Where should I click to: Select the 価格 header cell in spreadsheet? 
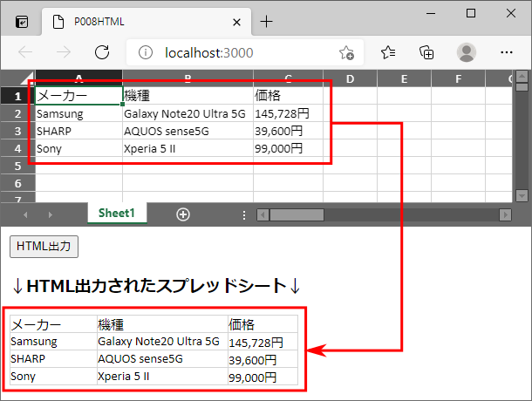pyautogui.click(x=288, y=96)
